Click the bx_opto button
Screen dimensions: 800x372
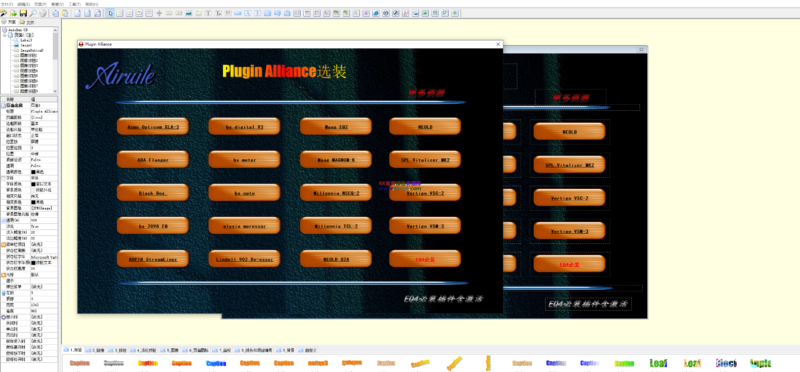click(244, 192)
